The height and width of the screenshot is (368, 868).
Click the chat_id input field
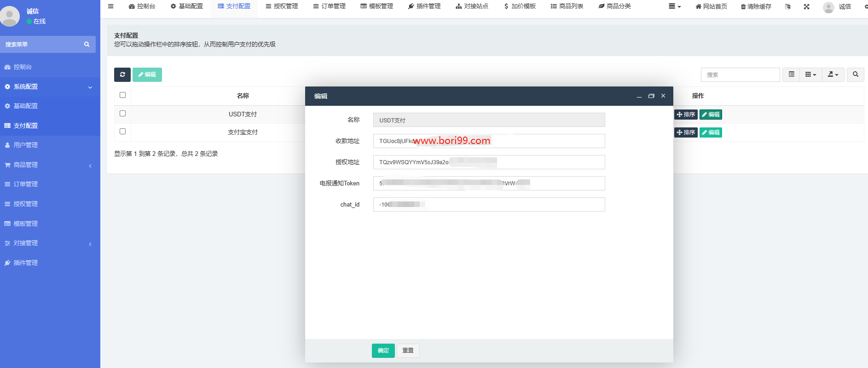[x=489, y=205]
